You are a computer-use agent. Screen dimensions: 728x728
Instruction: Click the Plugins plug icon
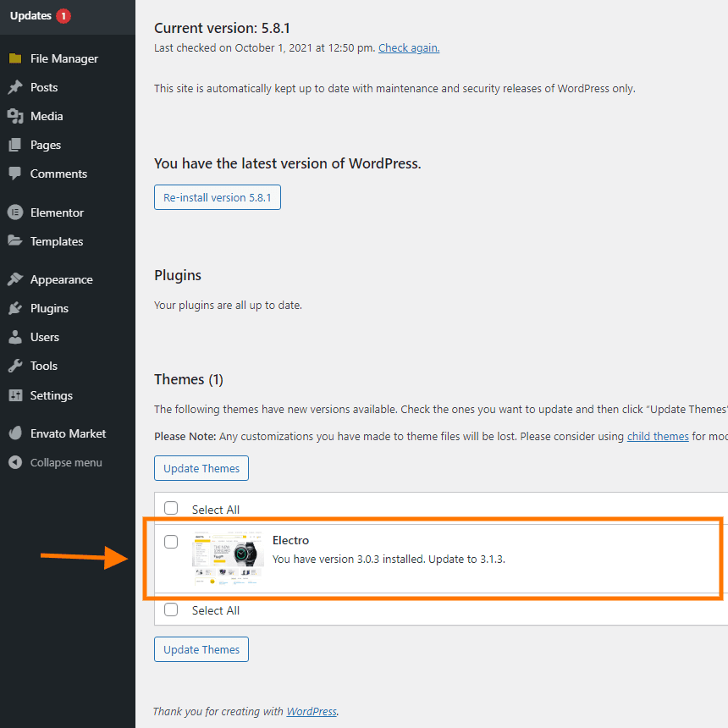[15, 308]
